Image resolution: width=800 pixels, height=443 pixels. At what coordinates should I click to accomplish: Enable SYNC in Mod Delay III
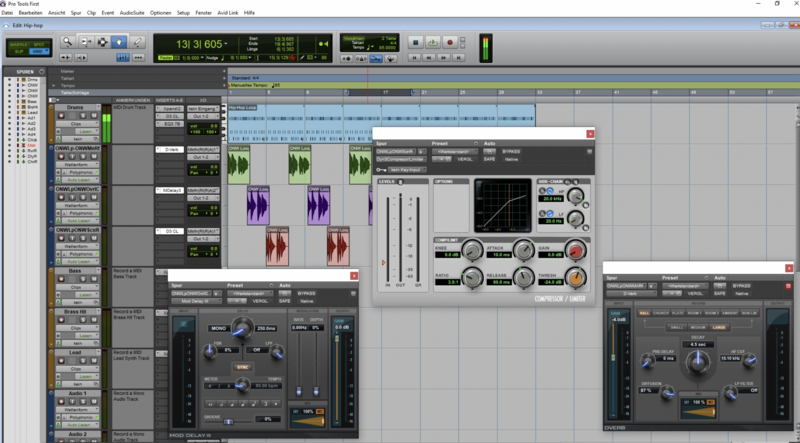tap(242, 367)
